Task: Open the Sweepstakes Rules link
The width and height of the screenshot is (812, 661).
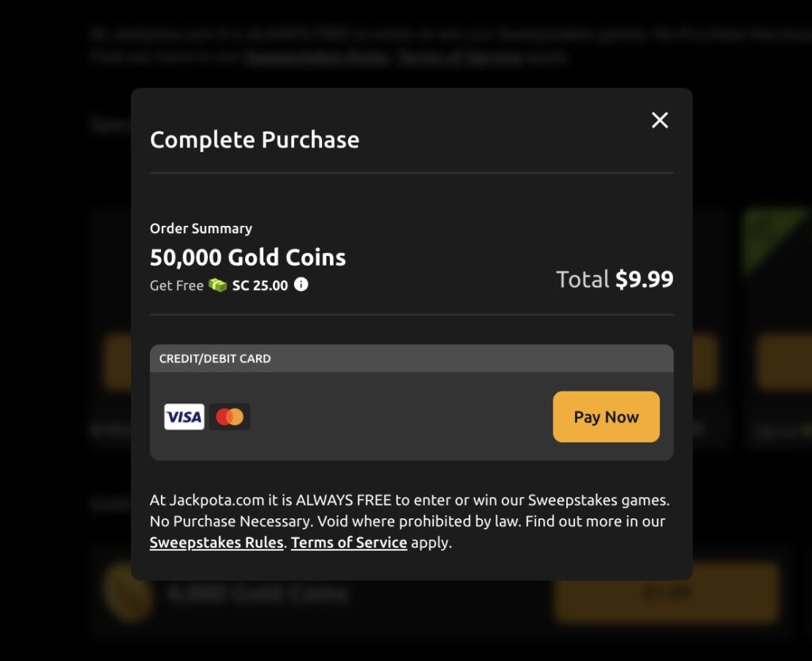Action: pyautogui.click(x=216, y=543)
